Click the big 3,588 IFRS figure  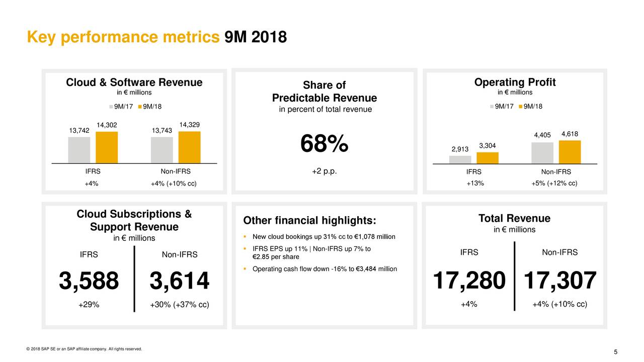point(89,281)
